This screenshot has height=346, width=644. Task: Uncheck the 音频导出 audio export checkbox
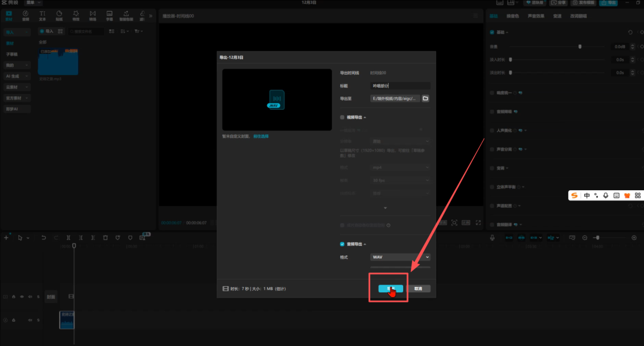click(342, 244)
